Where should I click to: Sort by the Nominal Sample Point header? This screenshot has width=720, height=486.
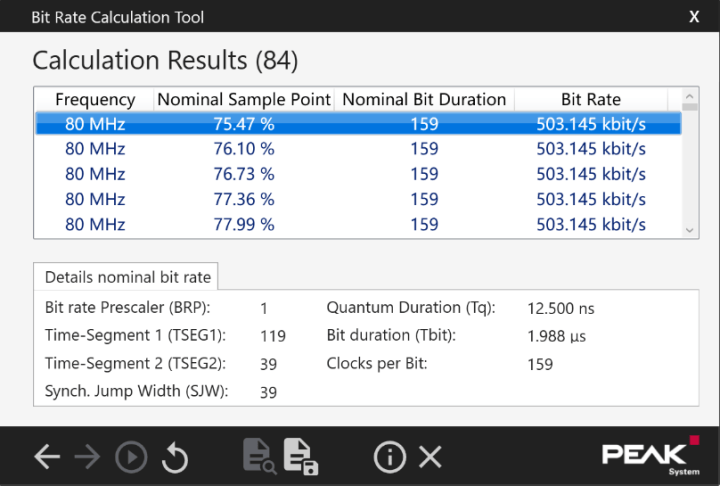[244, 99]
